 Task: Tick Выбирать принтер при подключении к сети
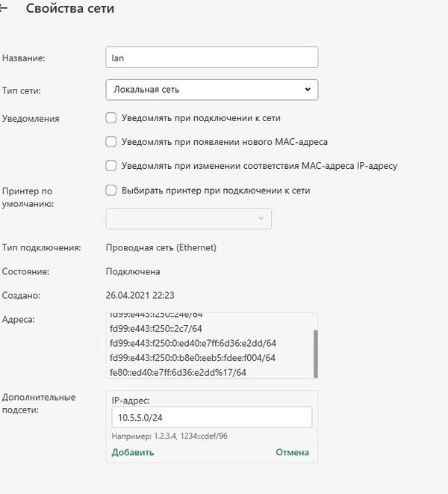[x=111, y=190]
